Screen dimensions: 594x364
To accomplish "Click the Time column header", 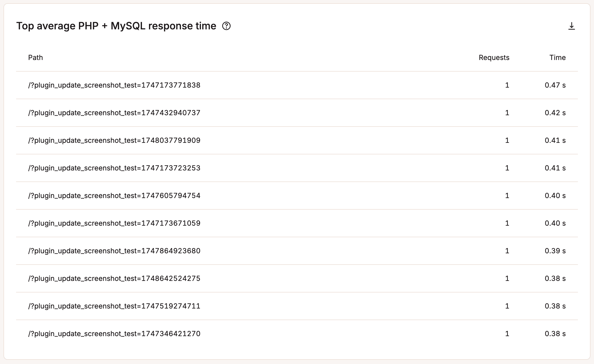I will (557, 57).
